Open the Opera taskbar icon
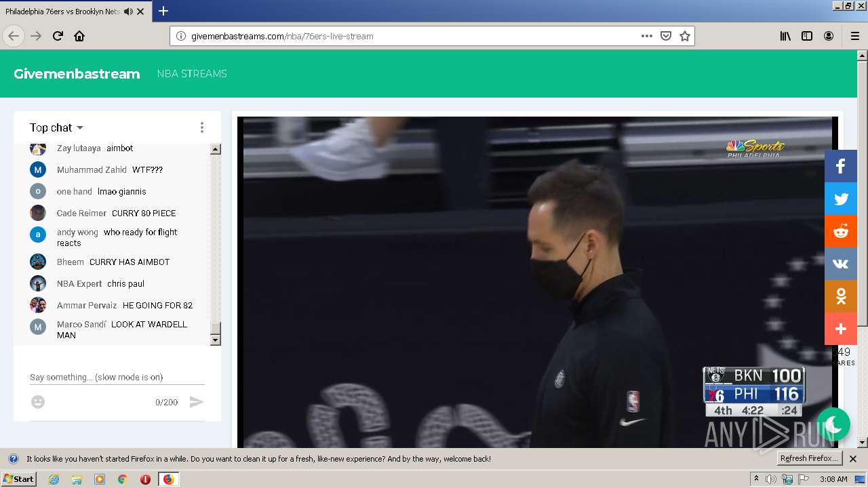 [145, 479]
